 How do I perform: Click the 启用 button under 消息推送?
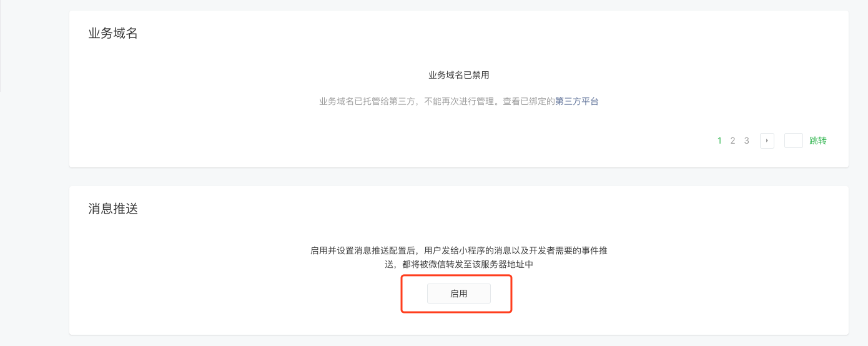[x=459, y=294]
